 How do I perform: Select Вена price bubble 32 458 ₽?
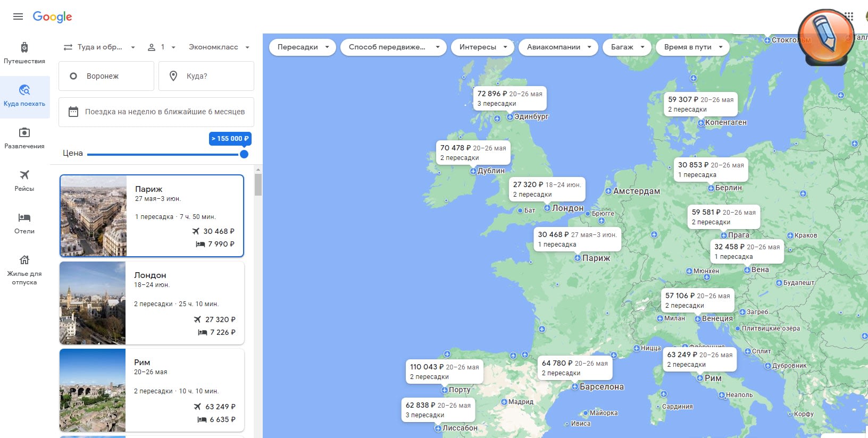click(x=747, y=251)
